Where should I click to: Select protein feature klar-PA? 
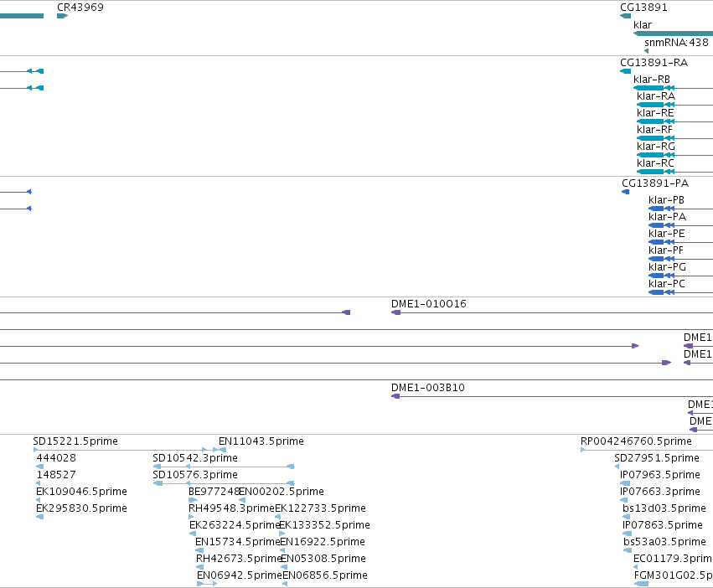click(667, 217)
